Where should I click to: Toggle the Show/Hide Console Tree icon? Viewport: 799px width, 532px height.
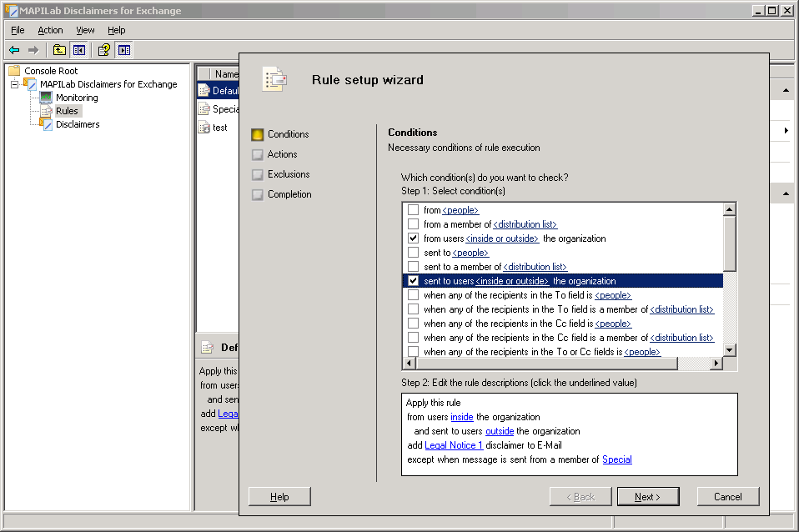click(78, 50)
